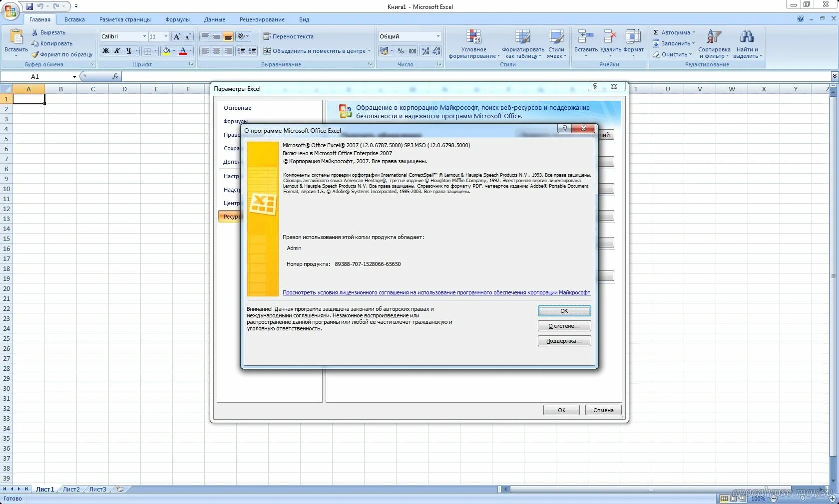839x504 pixels.
Task: Open Условное форматирование dropdown
Action: pos(473,44)
